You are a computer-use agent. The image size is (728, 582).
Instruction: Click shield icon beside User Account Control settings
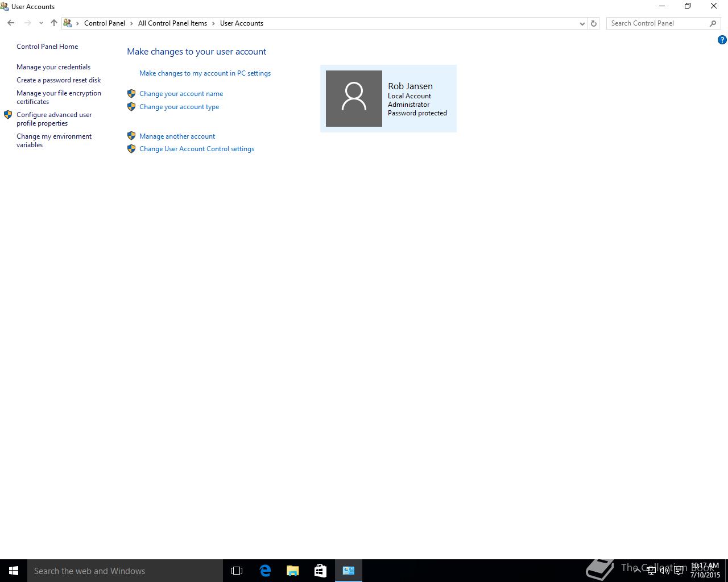pos(131,149)
